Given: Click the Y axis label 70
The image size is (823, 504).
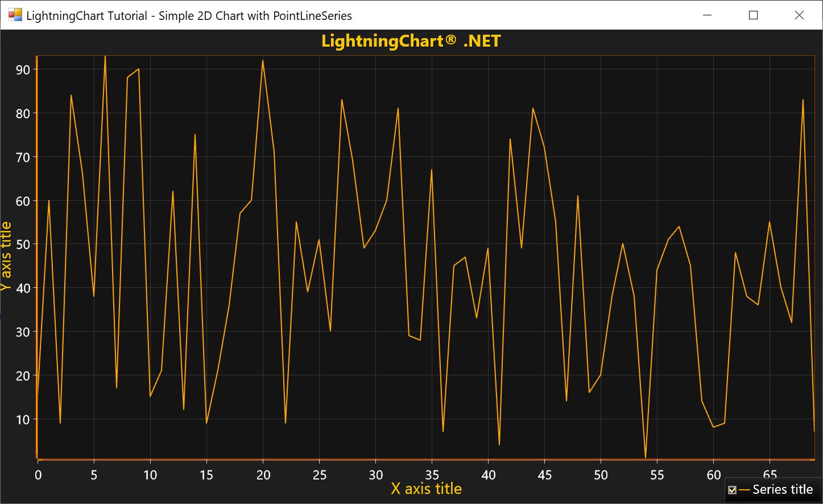Looking at the screenshot, I should click(x=23, y=158).
